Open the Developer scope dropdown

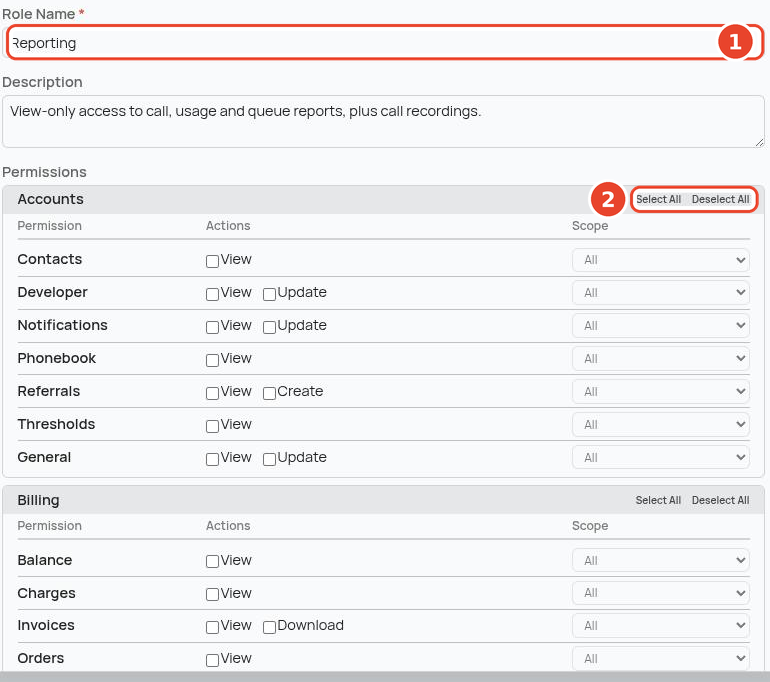point(660,293)
